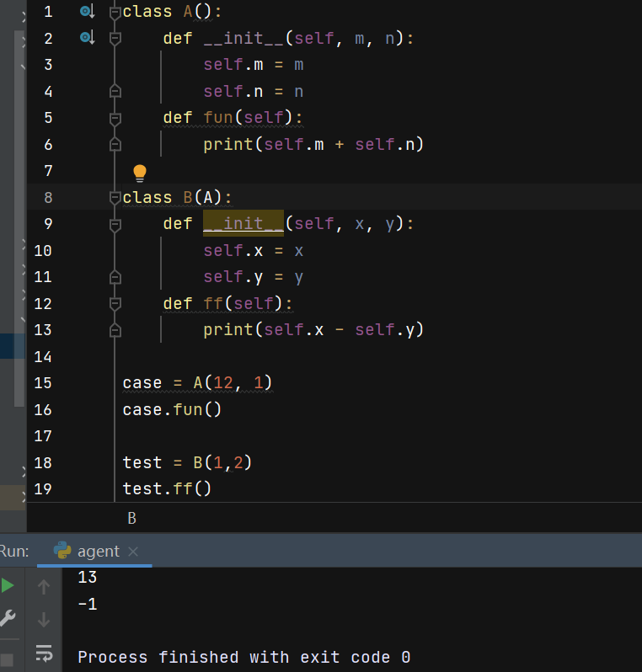Click fold end marker on line 4

tap(115, 91)
